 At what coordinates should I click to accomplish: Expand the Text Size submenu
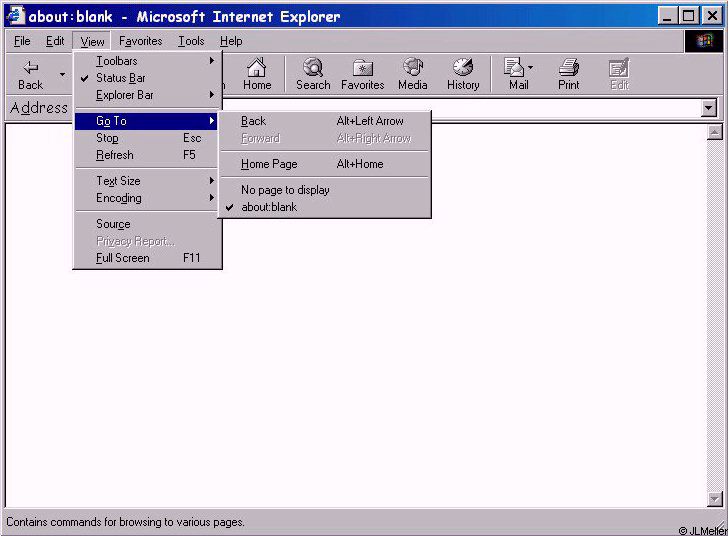(x=147, y=181)
